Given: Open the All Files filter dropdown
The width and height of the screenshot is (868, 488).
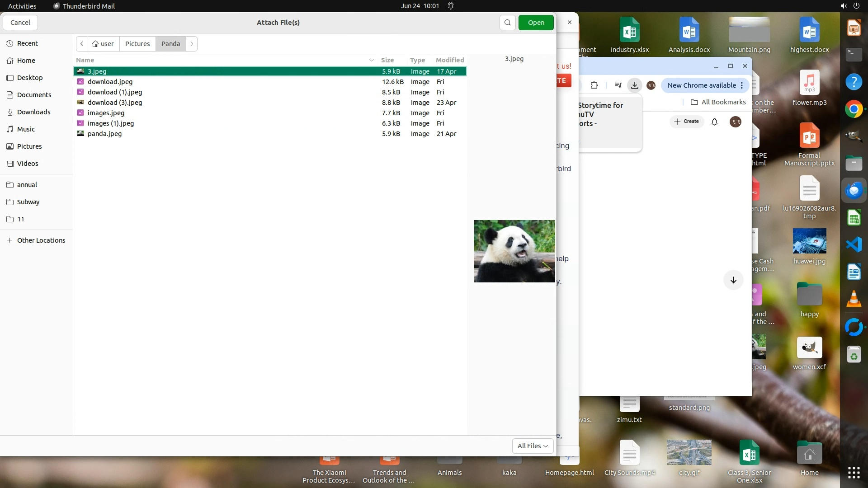Looking at the screenshot, I should coord(532,446).
